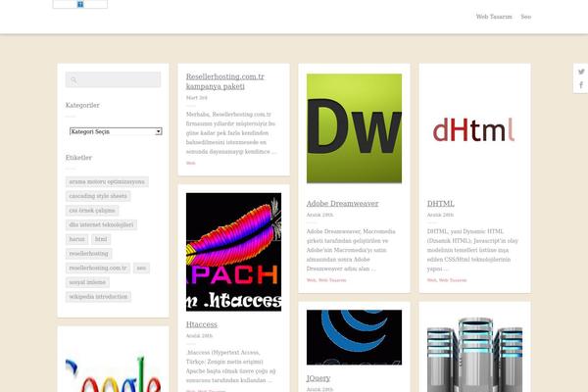
Task: Click Web Tasarım category under DHTML post
Action: (453, 280)
